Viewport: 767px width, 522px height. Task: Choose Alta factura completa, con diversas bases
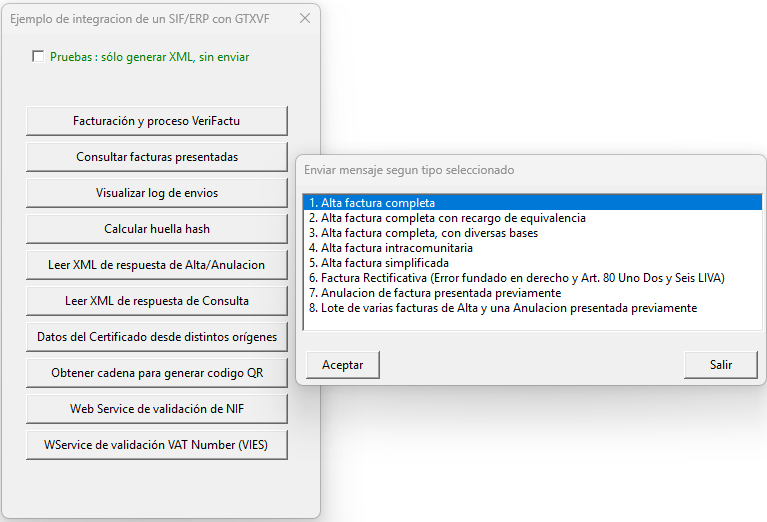pyautogui.click(x=423, y=233)
